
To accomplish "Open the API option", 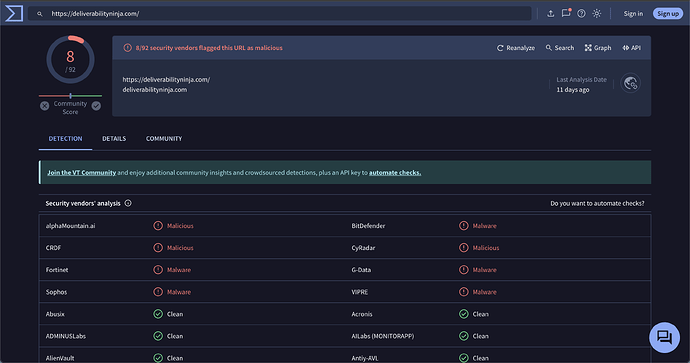I will tap(631, 48).
